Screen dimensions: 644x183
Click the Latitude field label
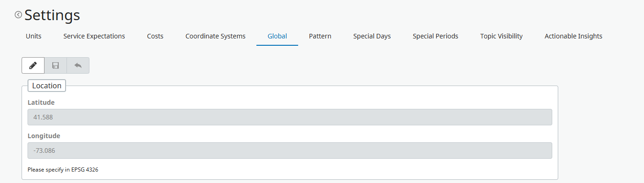[x=41, y=102]
